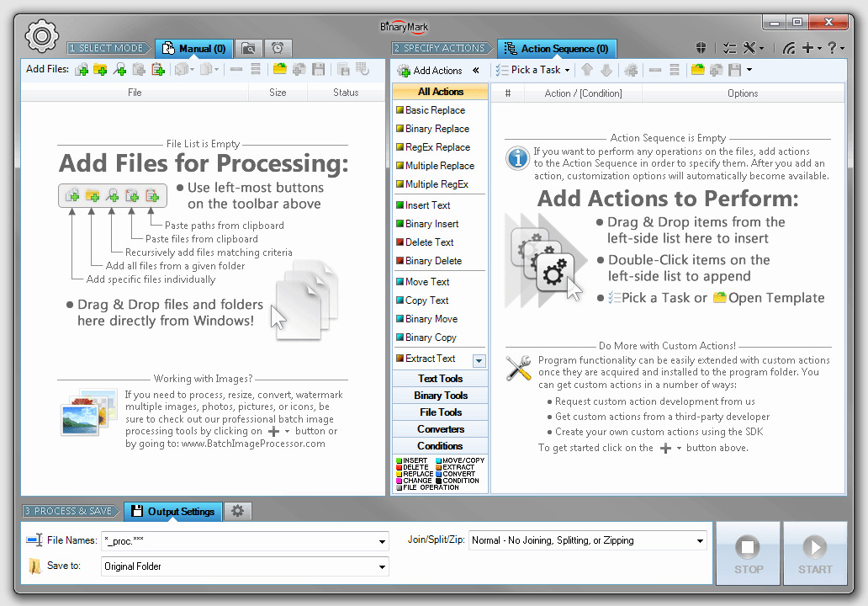Click the Status column header
Image resolution: width=868 pixels, height=606 pixels.
click(346, 93)
